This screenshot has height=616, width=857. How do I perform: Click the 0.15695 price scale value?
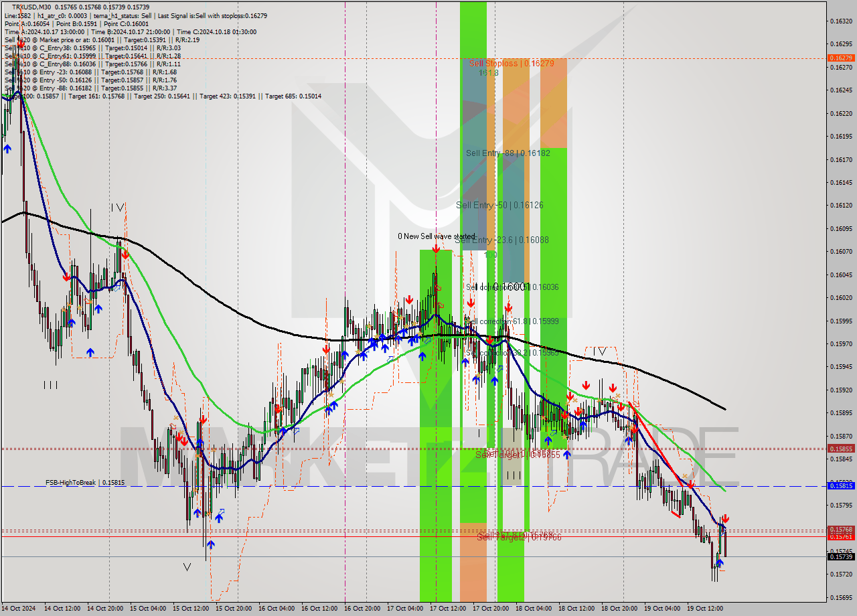pyautogui.click(x=841, y=597)
